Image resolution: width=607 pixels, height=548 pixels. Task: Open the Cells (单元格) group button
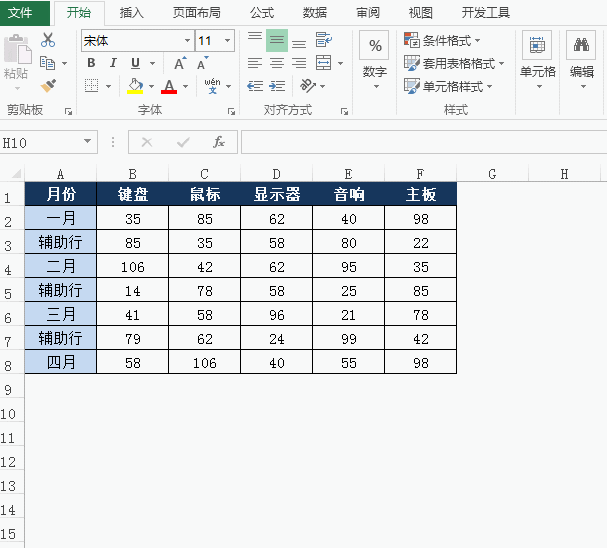pyautogui.click(x=537, y=59)
